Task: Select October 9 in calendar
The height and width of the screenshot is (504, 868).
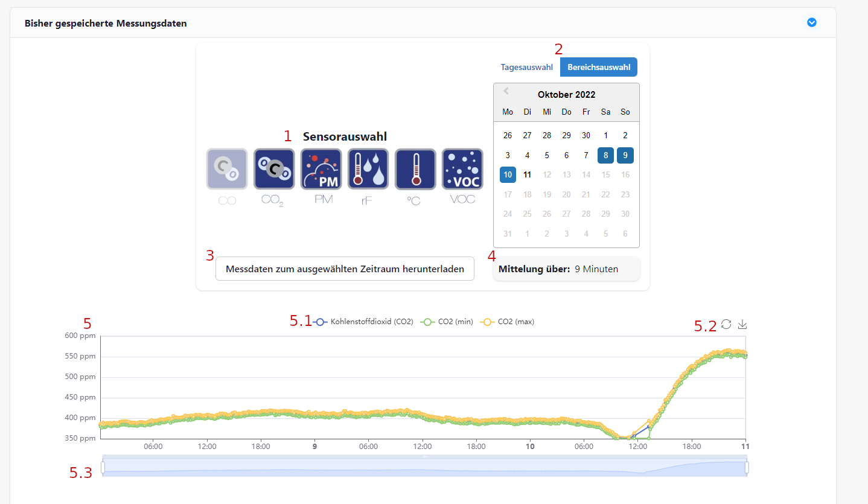Action: [625, 155]
